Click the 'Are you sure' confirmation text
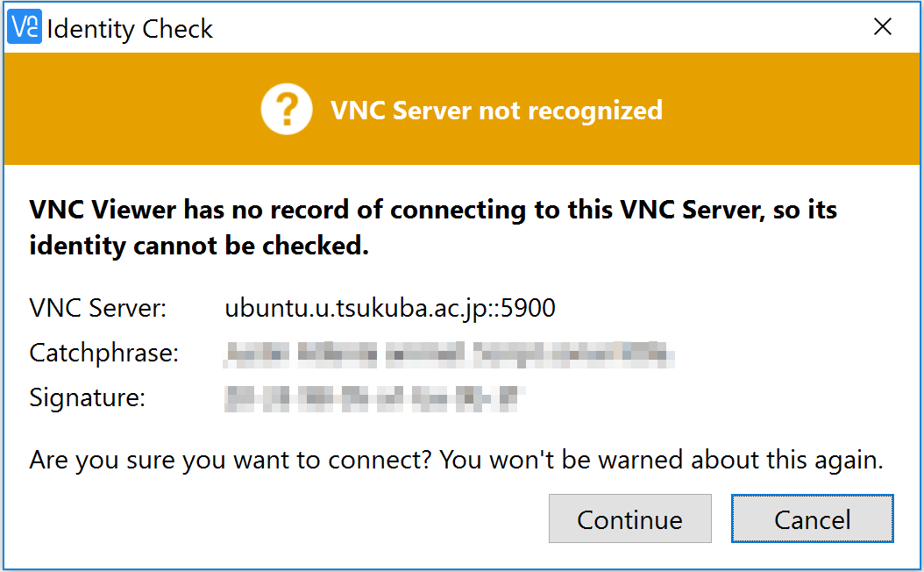 point(456,460)
